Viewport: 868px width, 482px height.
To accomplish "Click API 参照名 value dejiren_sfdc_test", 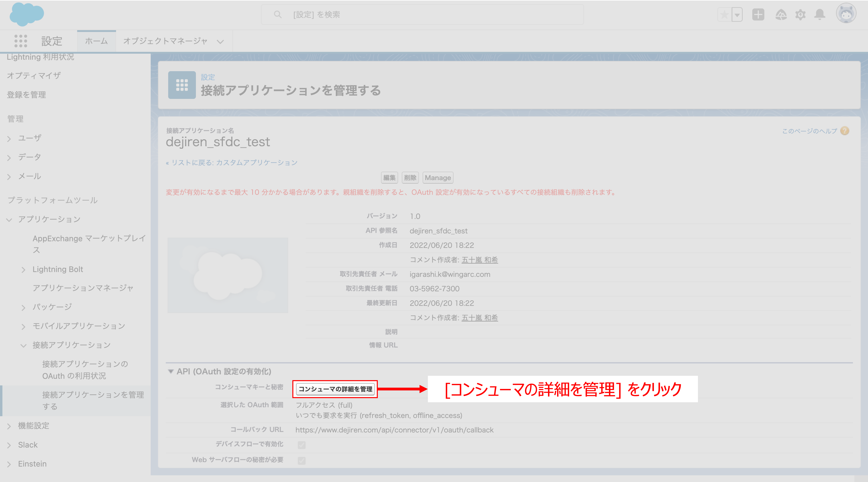I will [438, 231].
